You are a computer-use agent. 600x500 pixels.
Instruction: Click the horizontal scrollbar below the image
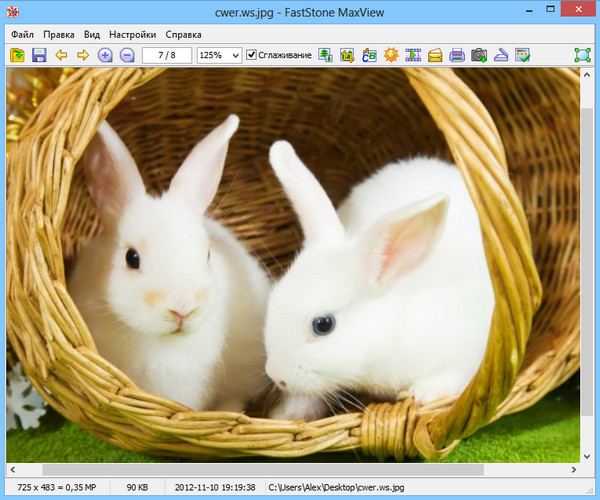tap(250, 469)
